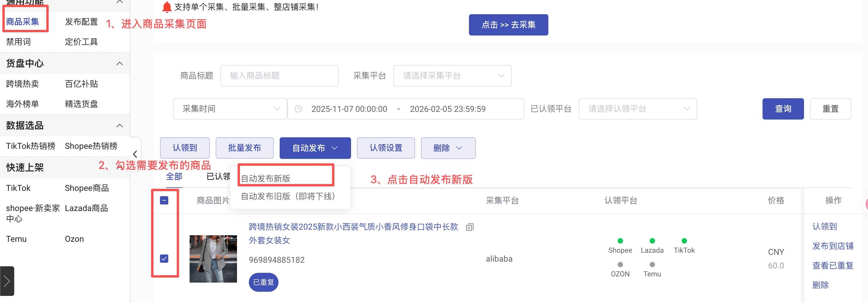Open the 已认领平台 dropdown selector
868x303 pixels.
(638, 109)
